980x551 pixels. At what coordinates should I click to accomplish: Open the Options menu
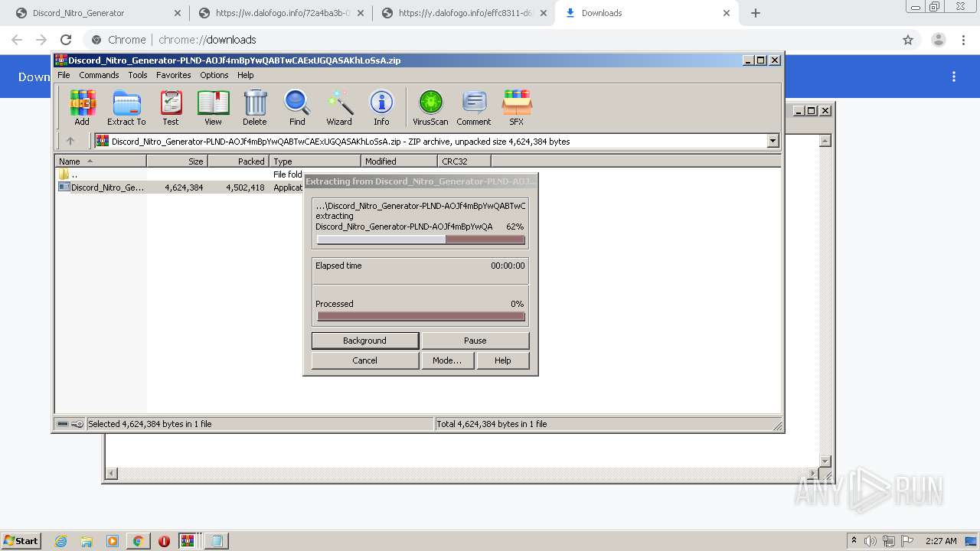click(214, 75)
